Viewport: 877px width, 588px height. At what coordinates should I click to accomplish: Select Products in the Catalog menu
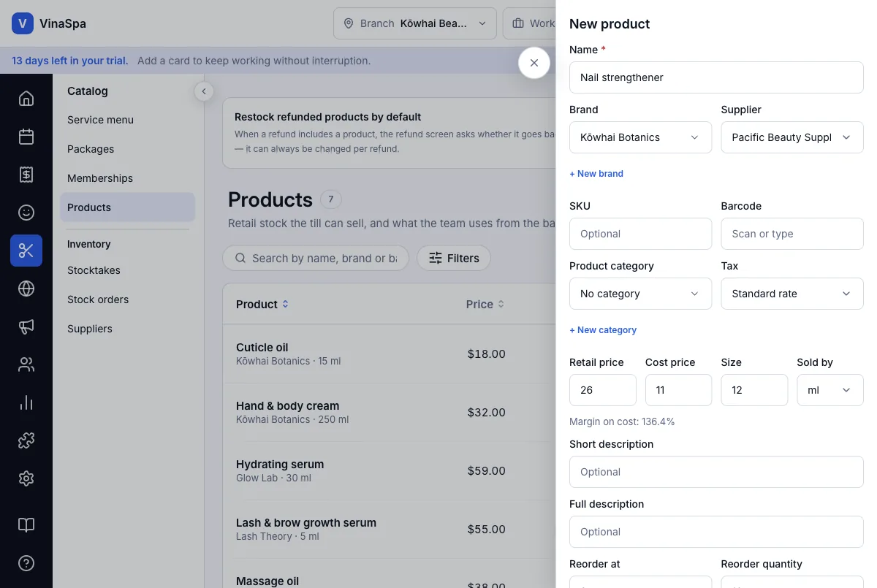[x=127, y=207]
